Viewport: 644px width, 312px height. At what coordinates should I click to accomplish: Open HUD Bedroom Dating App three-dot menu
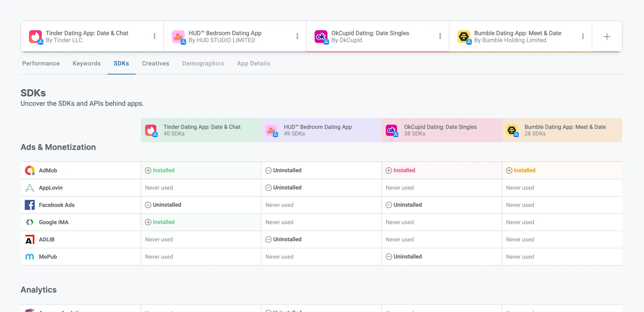(297, 36)
